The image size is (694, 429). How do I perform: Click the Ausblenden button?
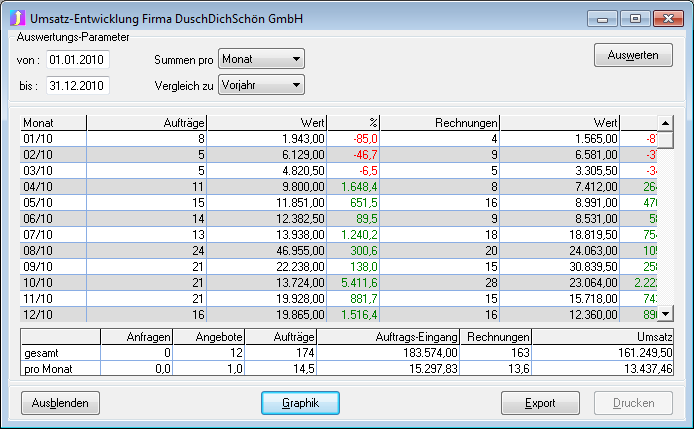(x=61, y=403)
